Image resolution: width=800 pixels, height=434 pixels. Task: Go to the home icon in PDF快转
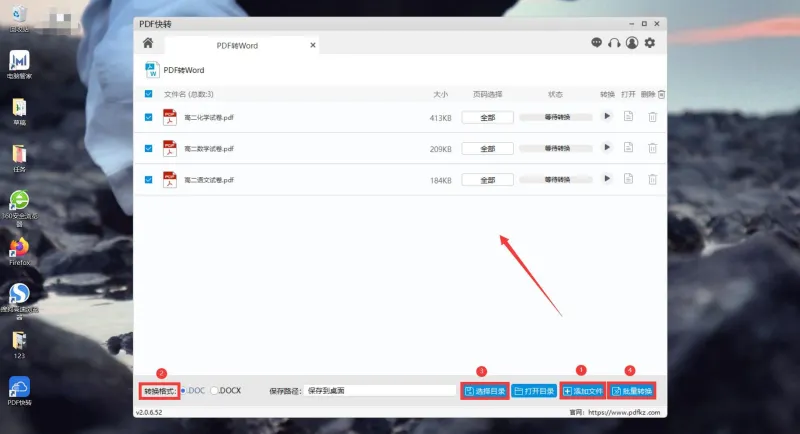pyautogui.click(x=148, y=43)
